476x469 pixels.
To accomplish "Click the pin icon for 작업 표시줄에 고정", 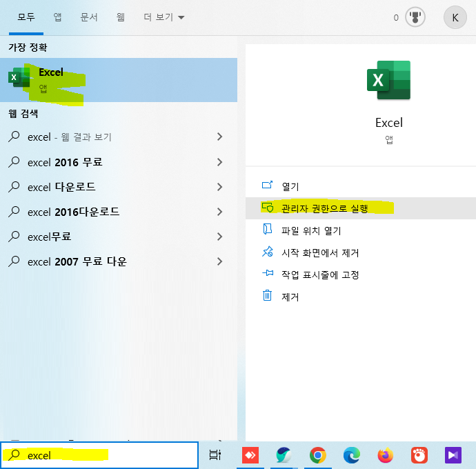I will click(268, 273).
